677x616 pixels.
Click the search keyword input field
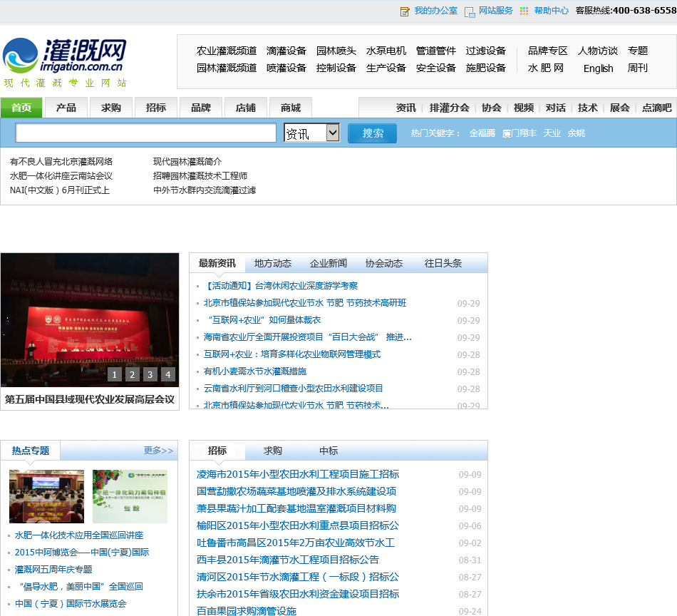pos(145,133)
